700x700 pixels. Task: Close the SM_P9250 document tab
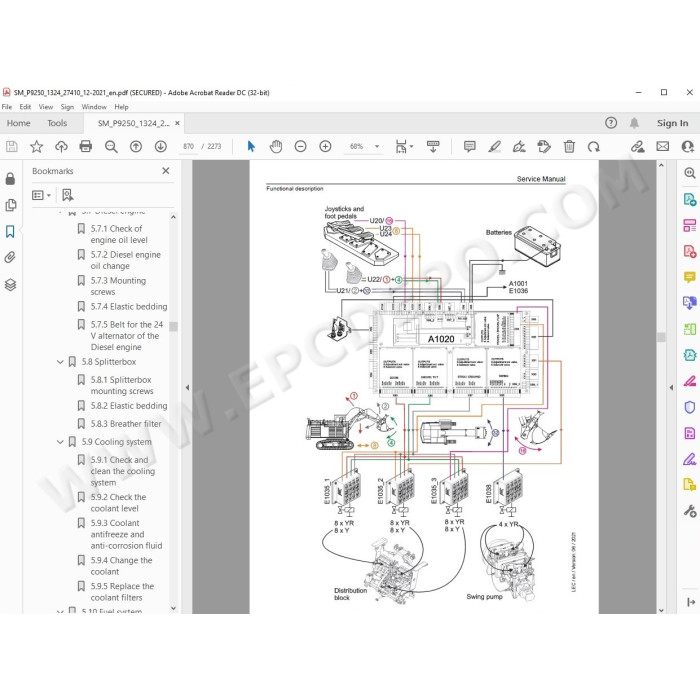coord(177,123)
